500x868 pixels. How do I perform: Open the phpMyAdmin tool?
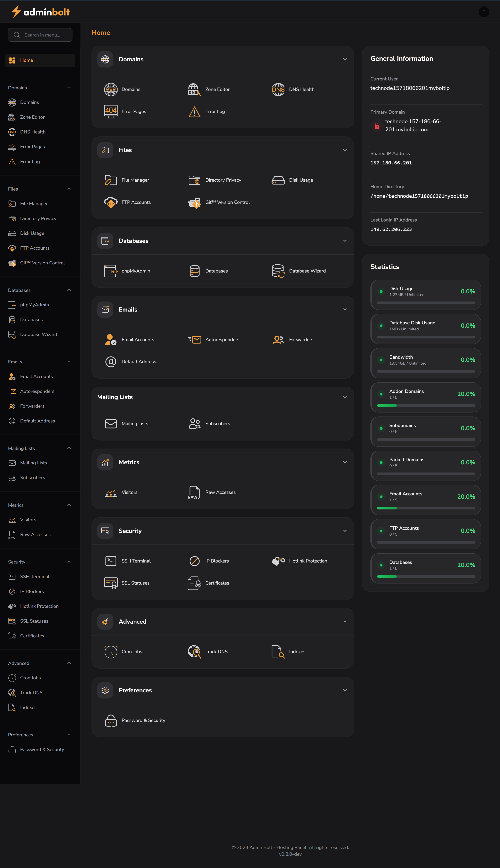(x=136, y=271)
